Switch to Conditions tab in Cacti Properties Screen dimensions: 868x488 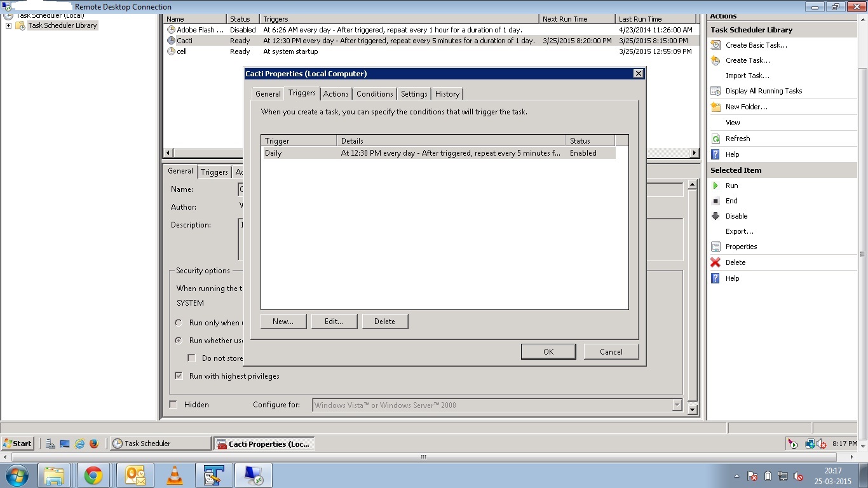[375, 94]
